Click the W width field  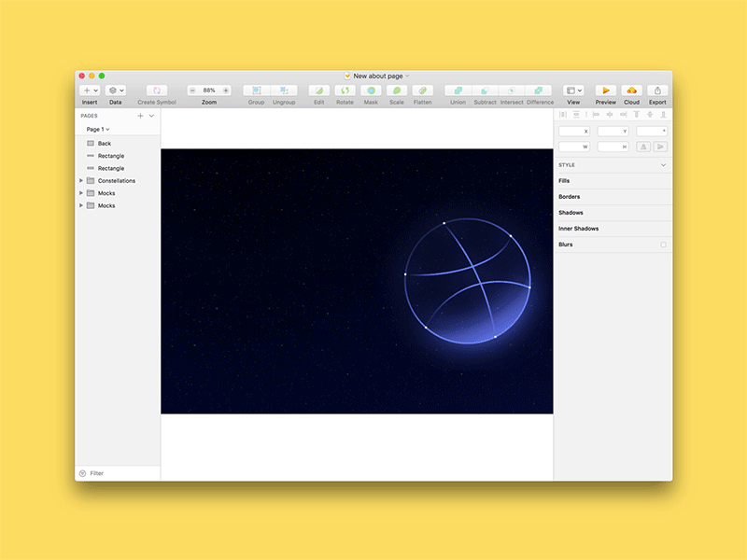574,147
